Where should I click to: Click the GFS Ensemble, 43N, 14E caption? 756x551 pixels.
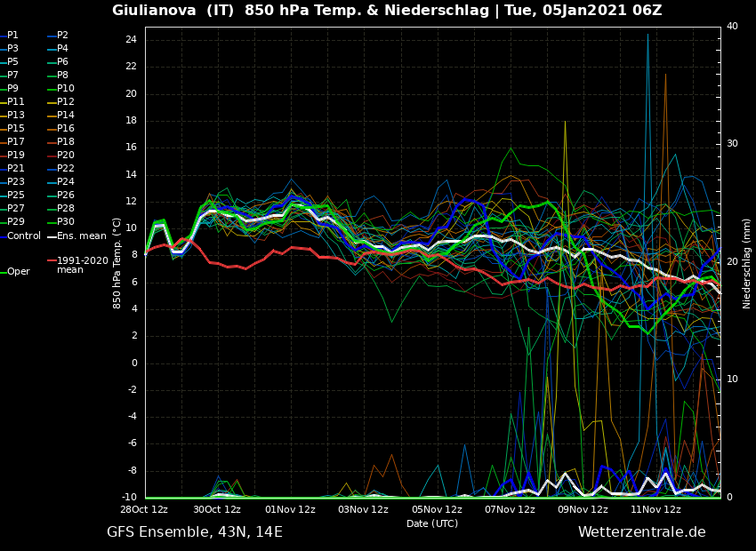[x=195, y=532]
